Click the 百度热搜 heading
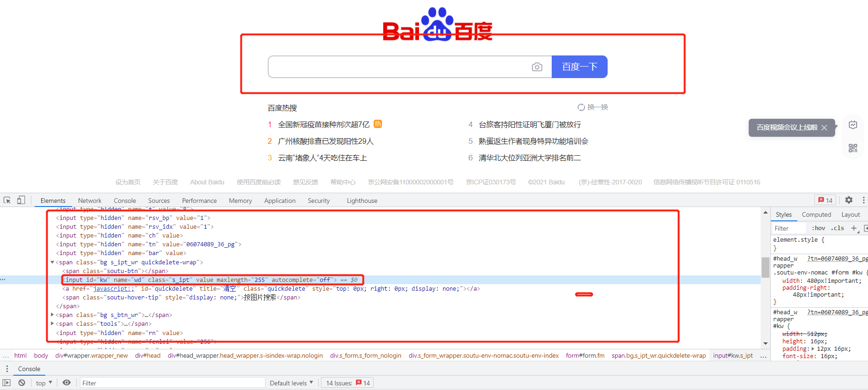Viewport: 868px width, 390px height. point(282,108)
